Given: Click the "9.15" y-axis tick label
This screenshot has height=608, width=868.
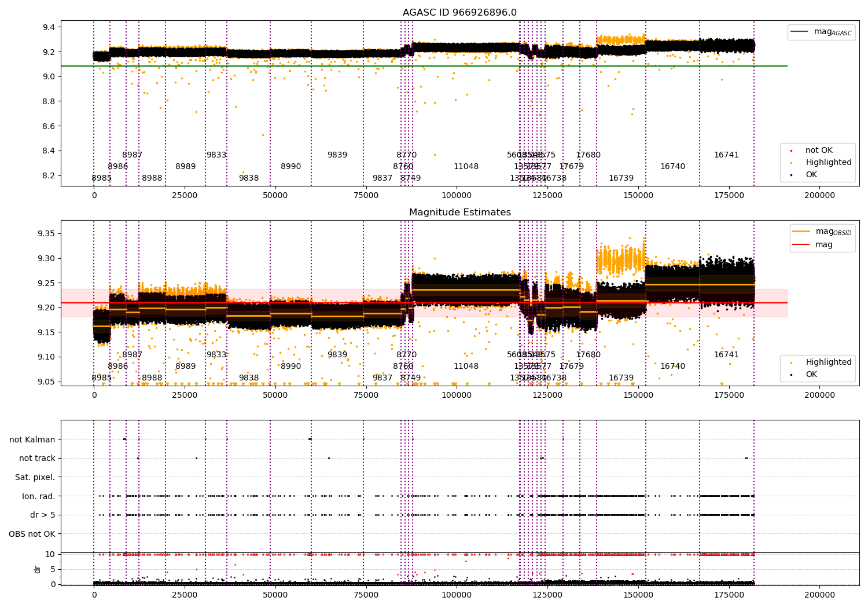Looking at the screenshot, I should [46, 332].
